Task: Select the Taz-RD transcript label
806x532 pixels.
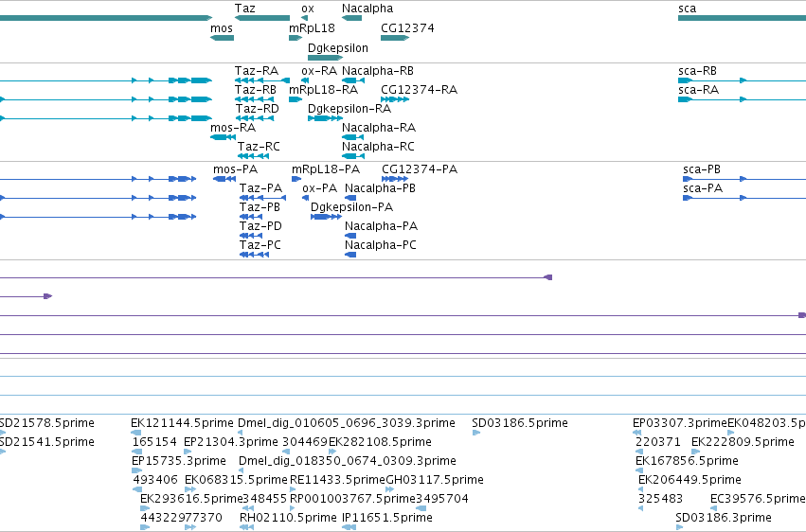Action: point(258,108)
